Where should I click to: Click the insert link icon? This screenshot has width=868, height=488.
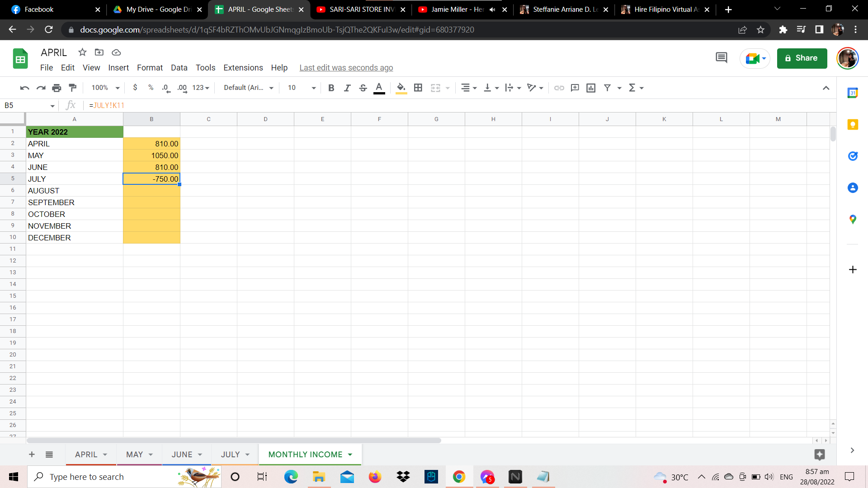[559, 88]
